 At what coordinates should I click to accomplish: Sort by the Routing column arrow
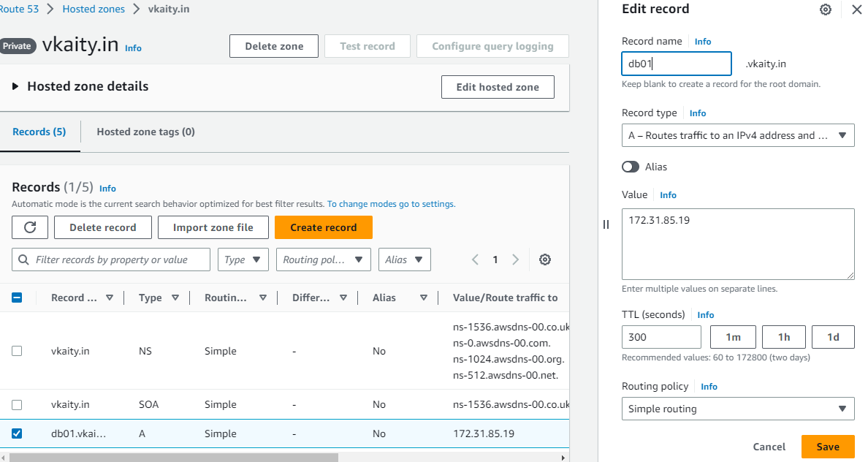[x=263, y=298]
